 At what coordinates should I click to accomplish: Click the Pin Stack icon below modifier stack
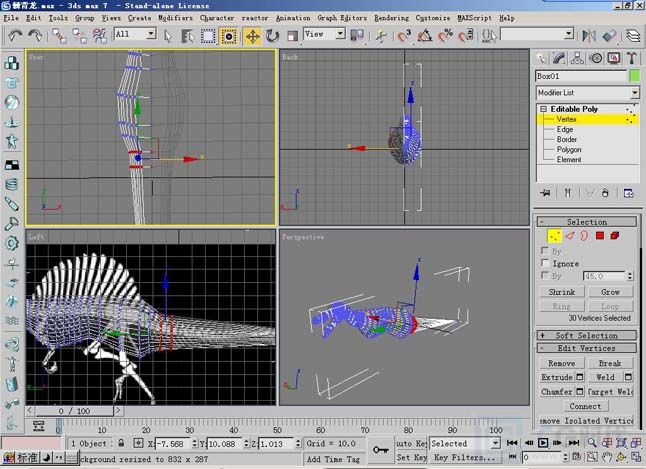[x=545, y=193]
